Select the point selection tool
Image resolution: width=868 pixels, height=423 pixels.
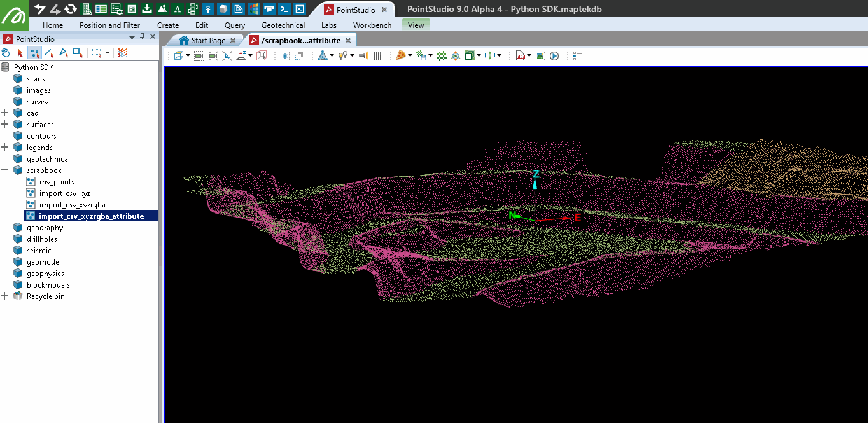pos(35,53)
